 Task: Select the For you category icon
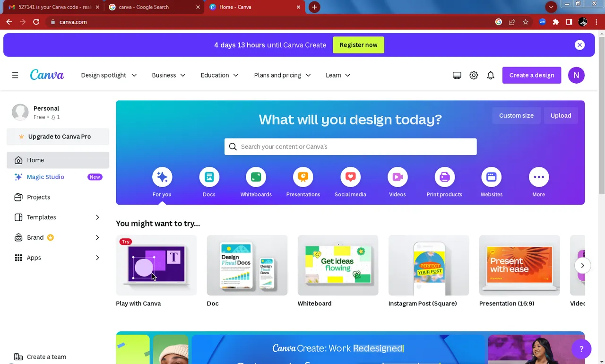162,177
